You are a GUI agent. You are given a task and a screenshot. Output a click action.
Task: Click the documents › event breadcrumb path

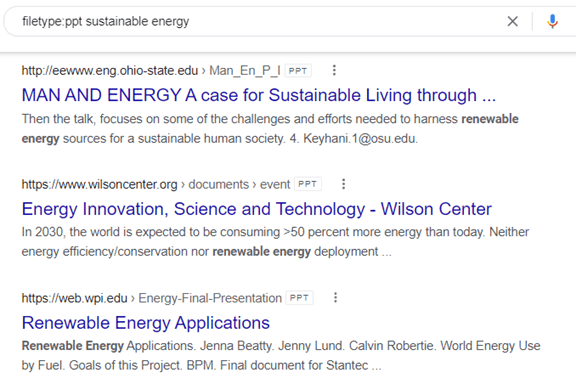pos(239,184)
